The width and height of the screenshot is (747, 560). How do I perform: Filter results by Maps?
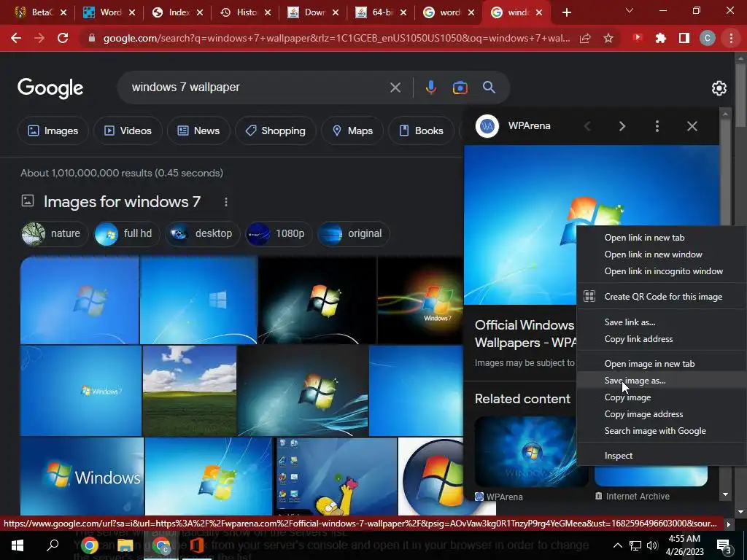click(352, 131)
